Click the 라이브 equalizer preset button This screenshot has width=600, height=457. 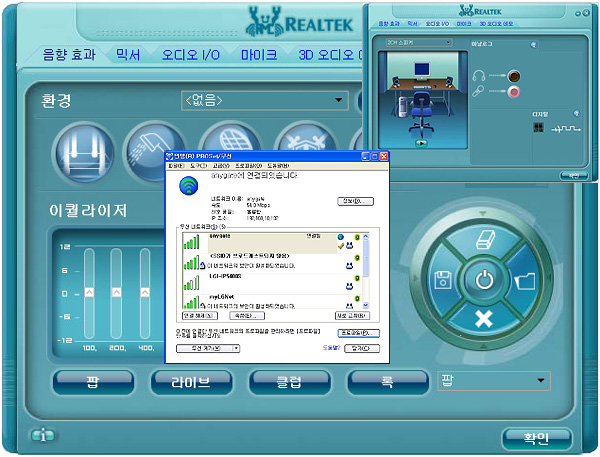click(x=191, y=382)
